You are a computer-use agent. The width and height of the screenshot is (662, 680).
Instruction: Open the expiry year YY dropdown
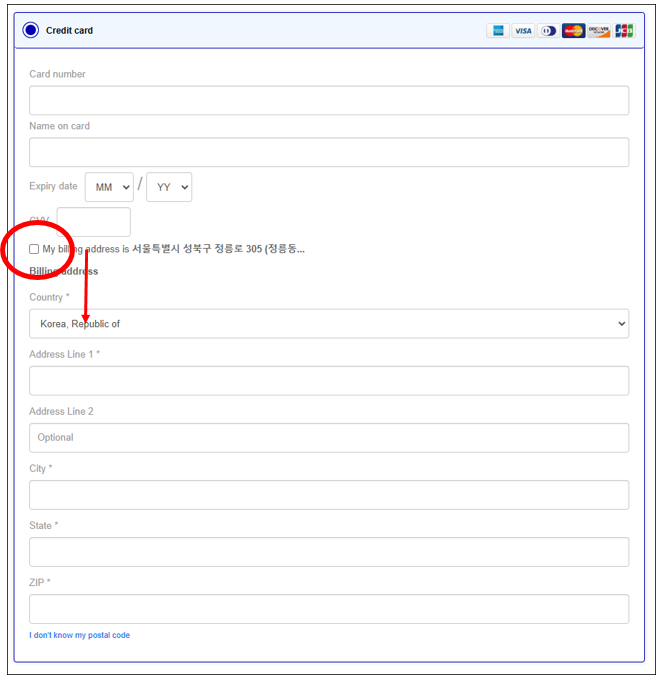(x=169, y=187)
